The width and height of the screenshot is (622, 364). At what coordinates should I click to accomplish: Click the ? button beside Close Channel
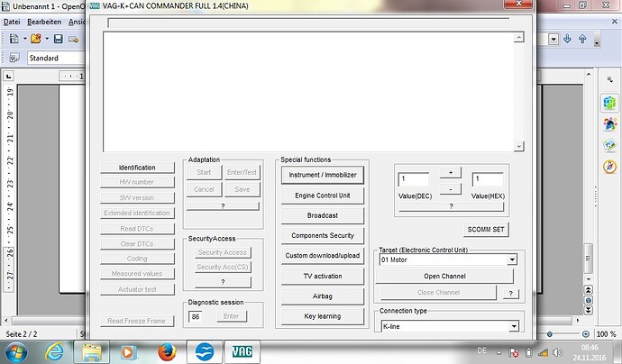pyautogui.click(x=511, y=294)
